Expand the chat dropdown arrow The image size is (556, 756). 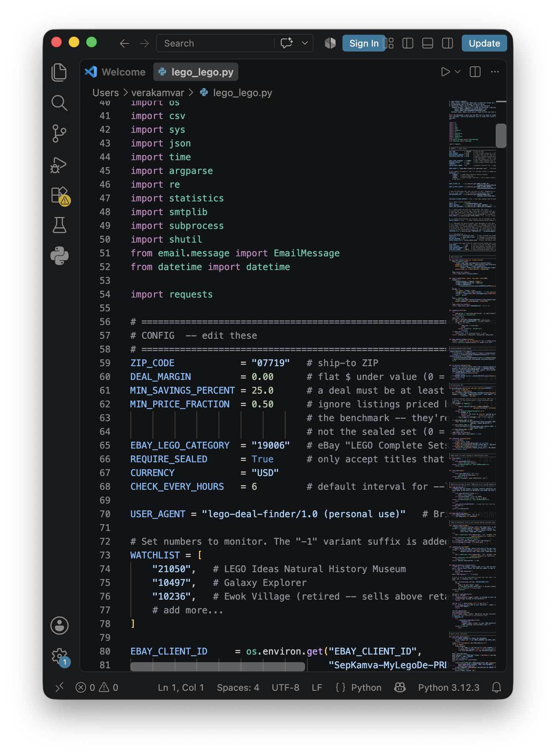(x=305, y=43)
